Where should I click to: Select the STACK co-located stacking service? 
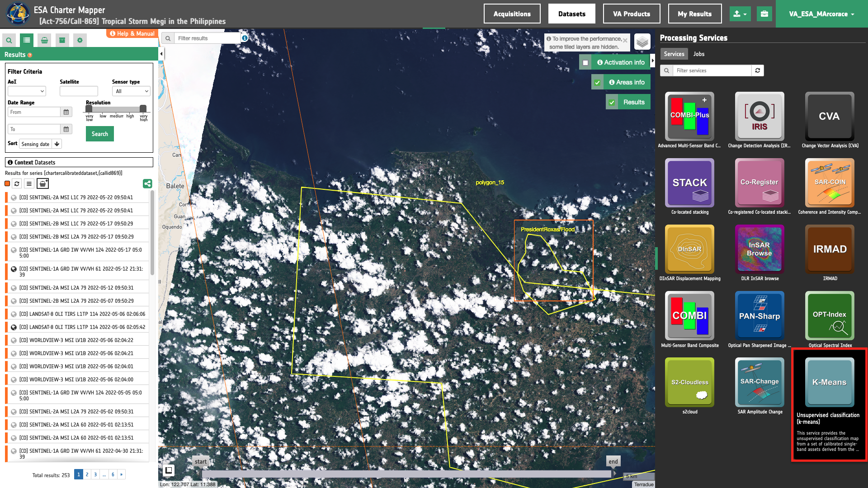(x=689, y=183)
